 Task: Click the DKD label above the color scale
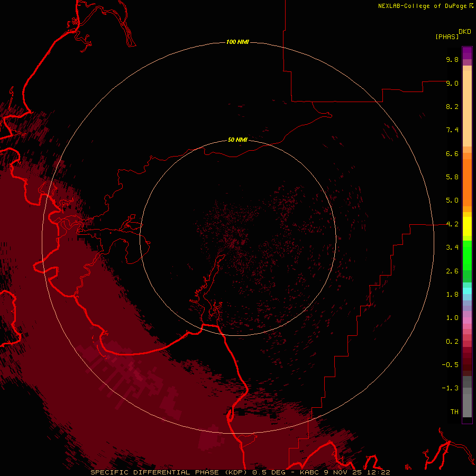tap(465, 32)
